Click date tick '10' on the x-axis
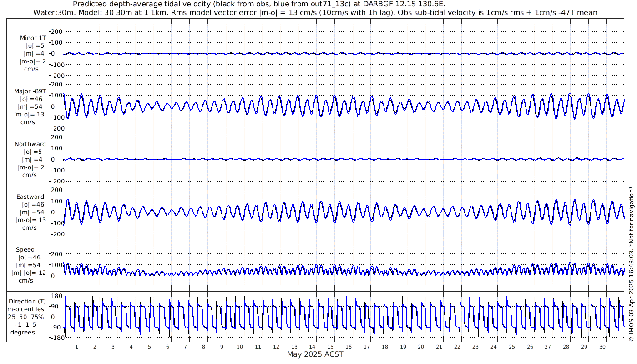 [x=240, y=347]
